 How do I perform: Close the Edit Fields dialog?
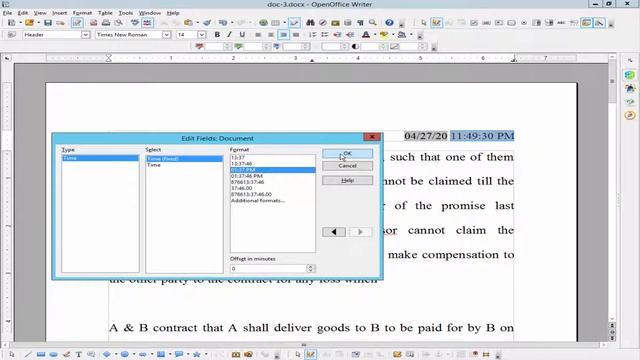click(372, 137)
